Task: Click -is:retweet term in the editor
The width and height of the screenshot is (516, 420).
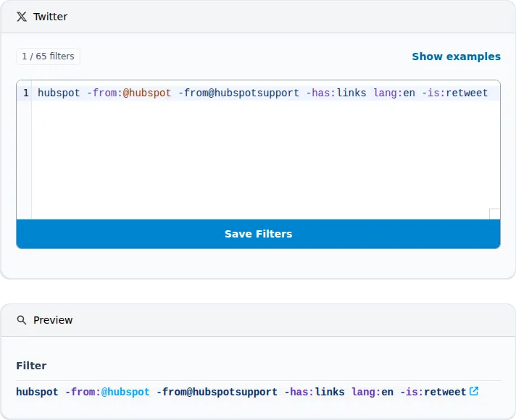Action: (455, 93)
